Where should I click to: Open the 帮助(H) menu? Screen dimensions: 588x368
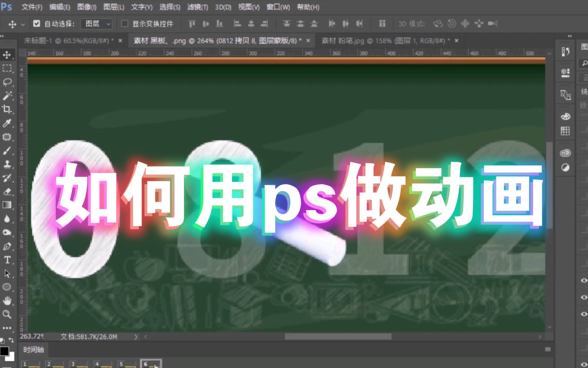point(308,7)
